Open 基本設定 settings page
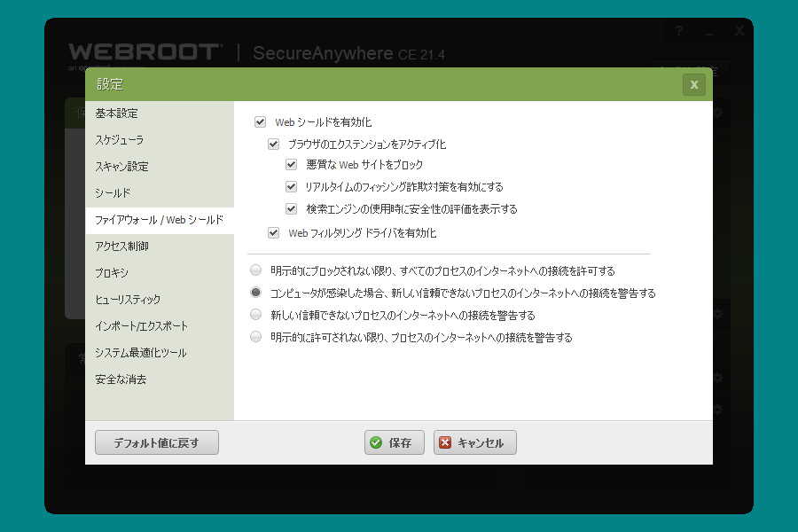The width and height of the screenshot is (798, 532). pos(160,113)
